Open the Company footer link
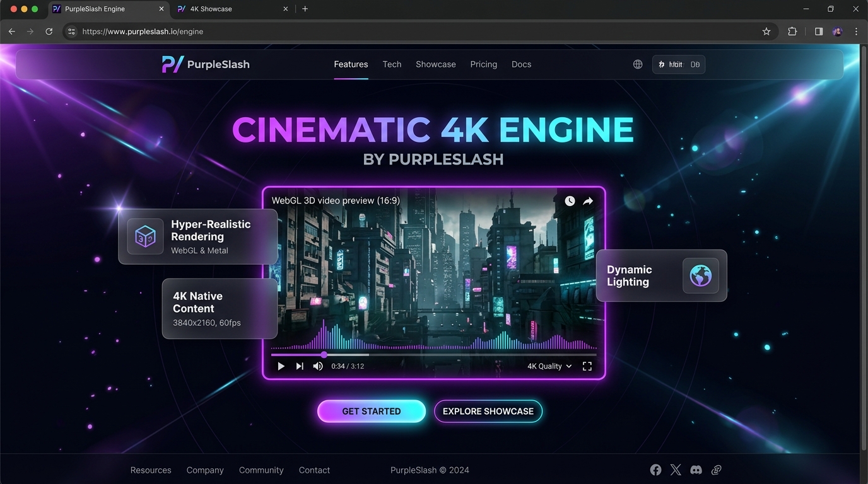 [x=205, y=470]
